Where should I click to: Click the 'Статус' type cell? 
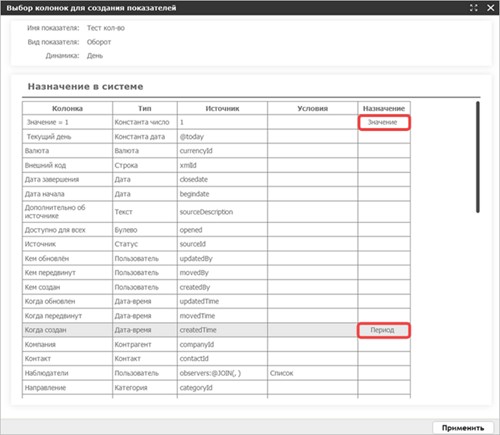coord(145,244)
